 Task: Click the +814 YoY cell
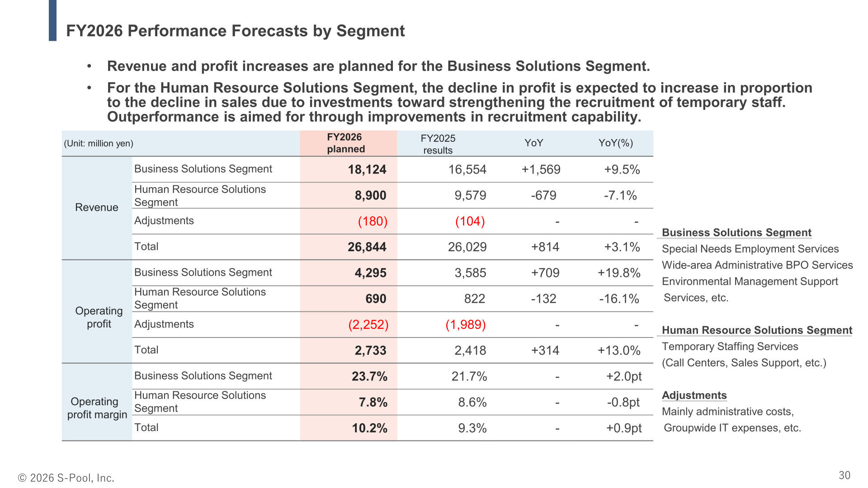pos(545,247)
